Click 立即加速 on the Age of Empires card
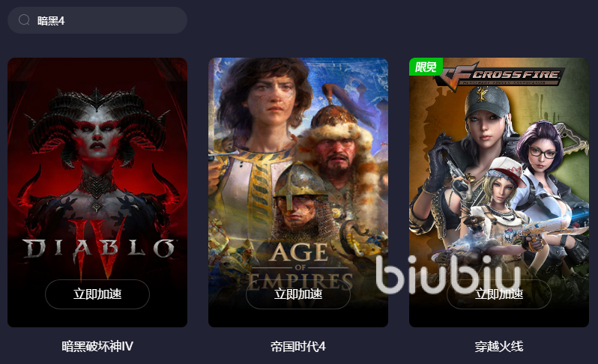 tap(298, 294)
